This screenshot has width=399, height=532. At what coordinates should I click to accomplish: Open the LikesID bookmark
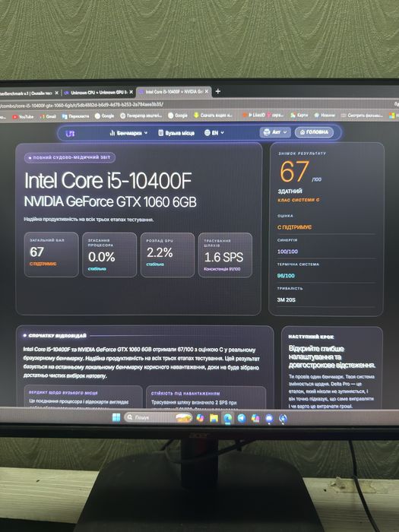point(263,115)
